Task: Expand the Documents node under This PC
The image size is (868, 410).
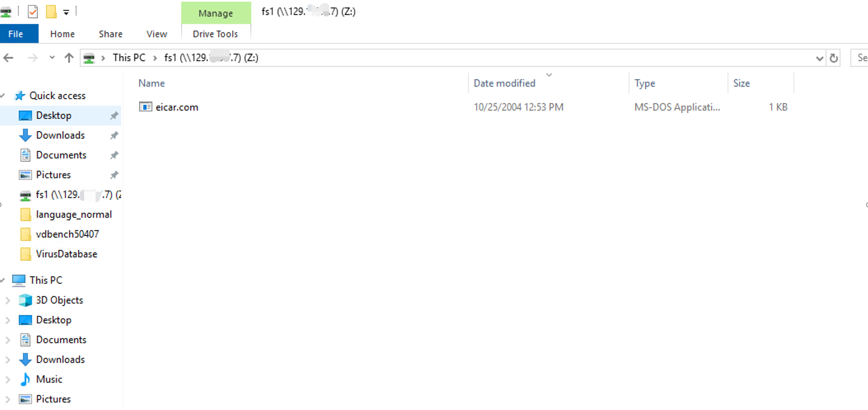Action: coord(8,340)
